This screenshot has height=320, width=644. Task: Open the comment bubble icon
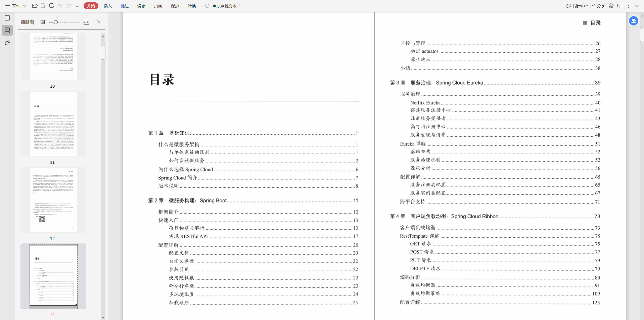[x=620, y=6]
